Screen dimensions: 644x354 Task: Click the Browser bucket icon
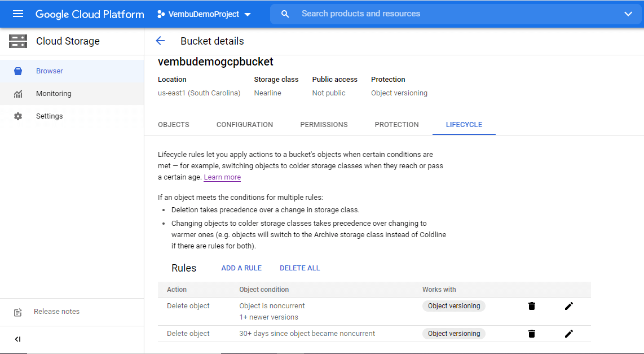click(17, 71)
